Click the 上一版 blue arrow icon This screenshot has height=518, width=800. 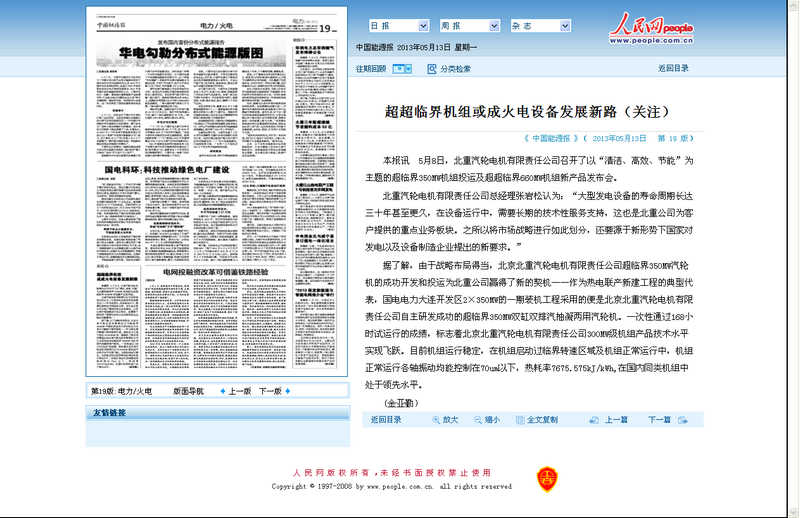point(222,391)
